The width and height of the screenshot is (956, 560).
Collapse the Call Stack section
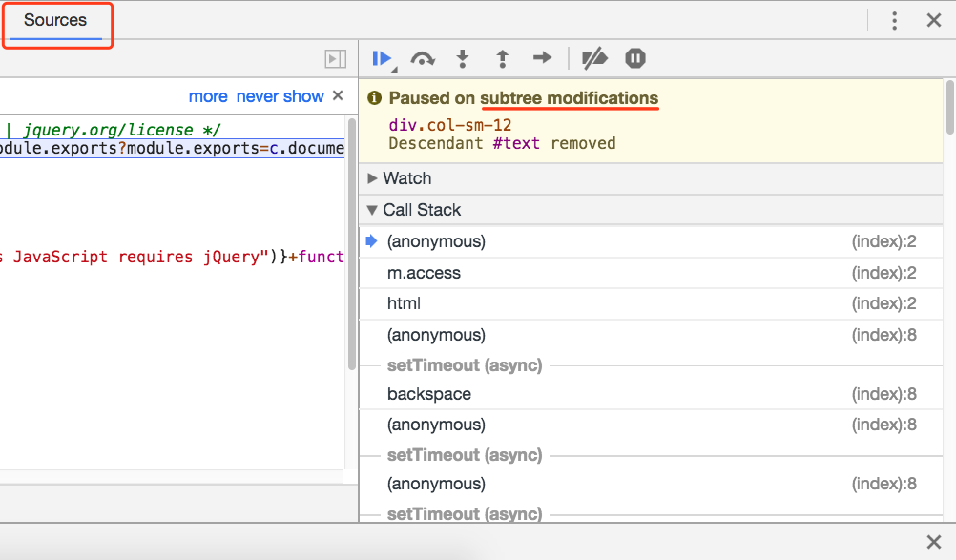tap(422, 210)
